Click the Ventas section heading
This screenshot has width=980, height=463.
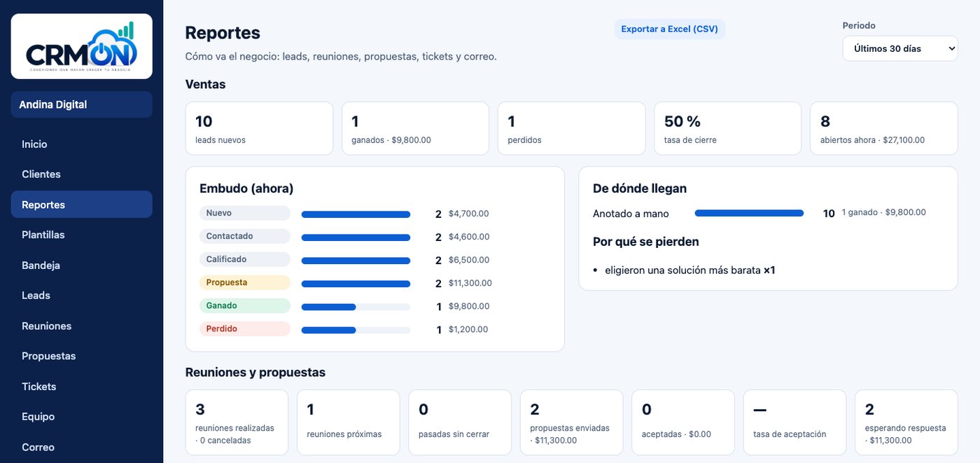206,84
